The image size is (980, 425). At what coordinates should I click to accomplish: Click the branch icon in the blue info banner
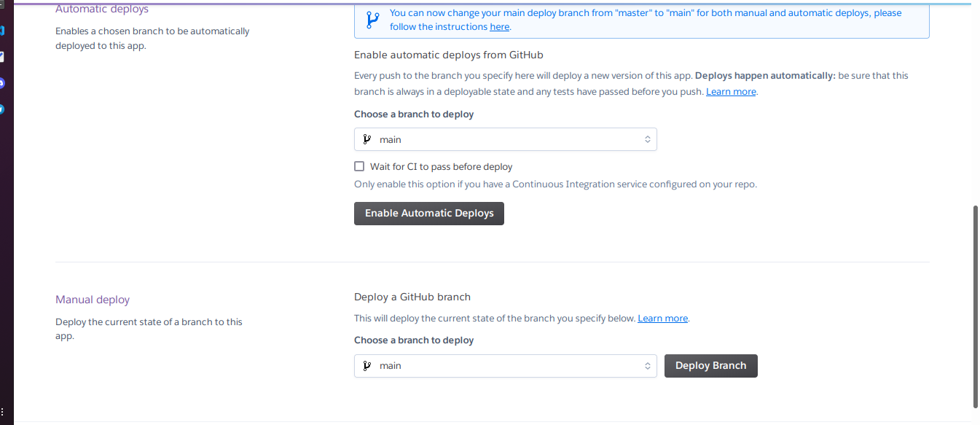click(372, 20)
